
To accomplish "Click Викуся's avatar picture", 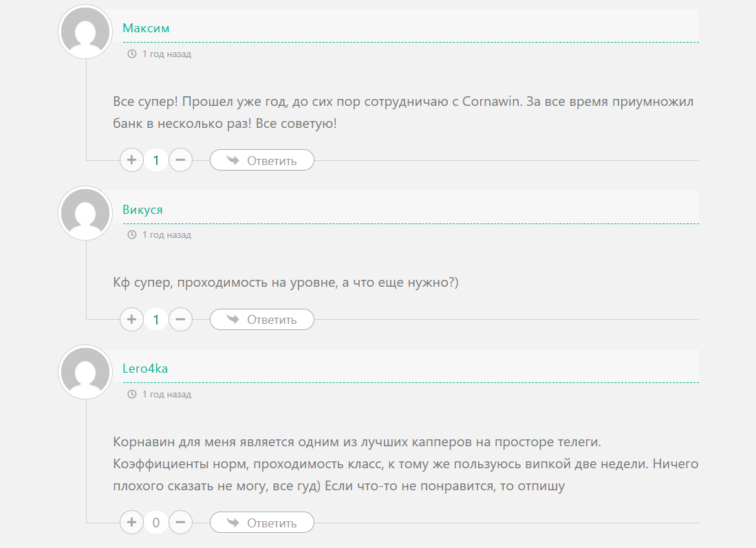I will [x=85, y=213].
